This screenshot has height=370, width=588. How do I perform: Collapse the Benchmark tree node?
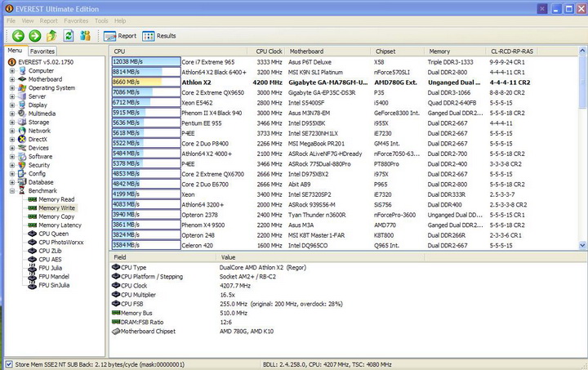(12, 191)
